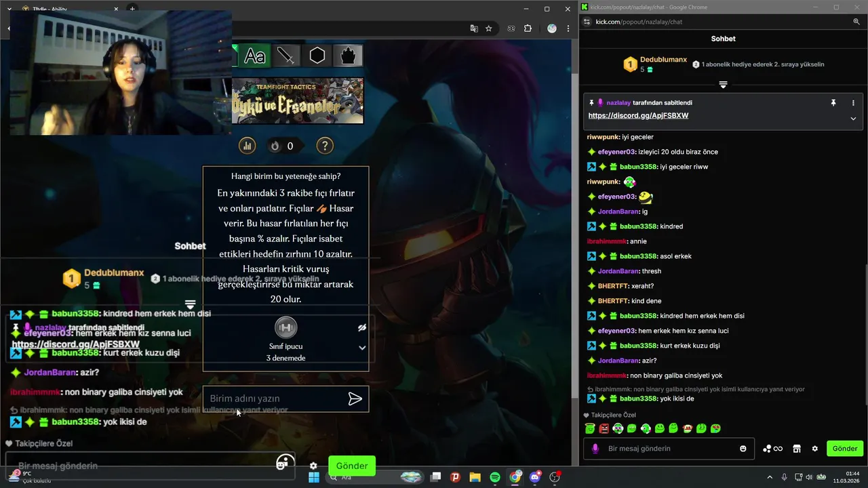
Task: Open emoji picker smiley in message box
Action: point(743,449)
